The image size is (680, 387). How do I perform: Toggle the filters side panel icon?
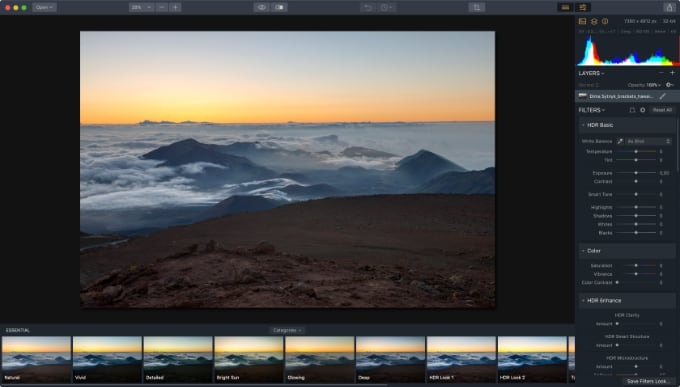coord(583,7)
